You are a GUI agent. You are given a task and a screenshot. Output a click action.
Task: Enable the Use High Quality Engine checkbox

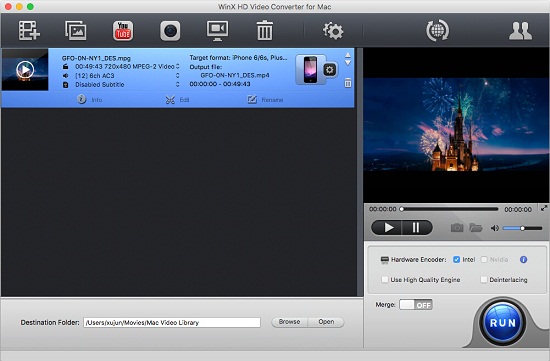[x=385, y=280]
